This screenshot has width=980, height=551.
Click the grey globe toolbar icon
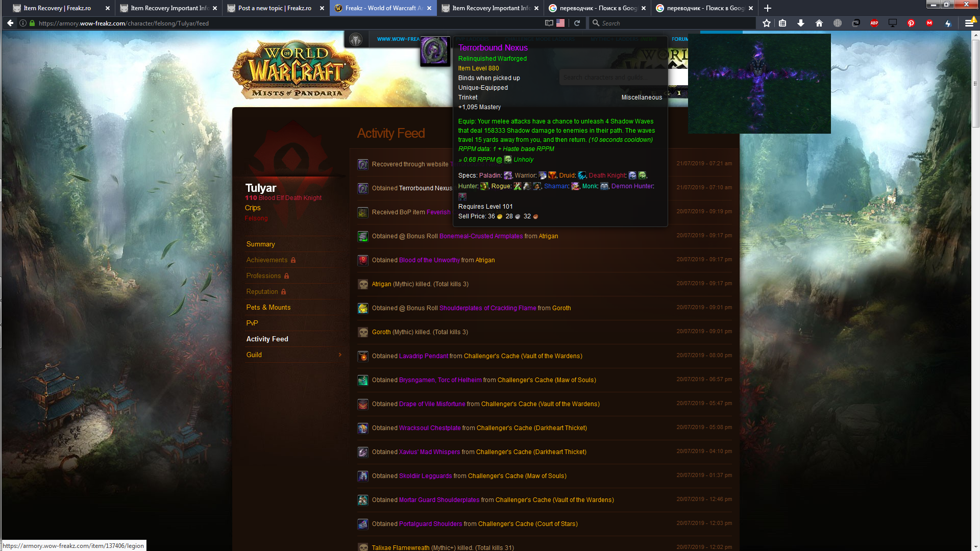click(838, 23)
